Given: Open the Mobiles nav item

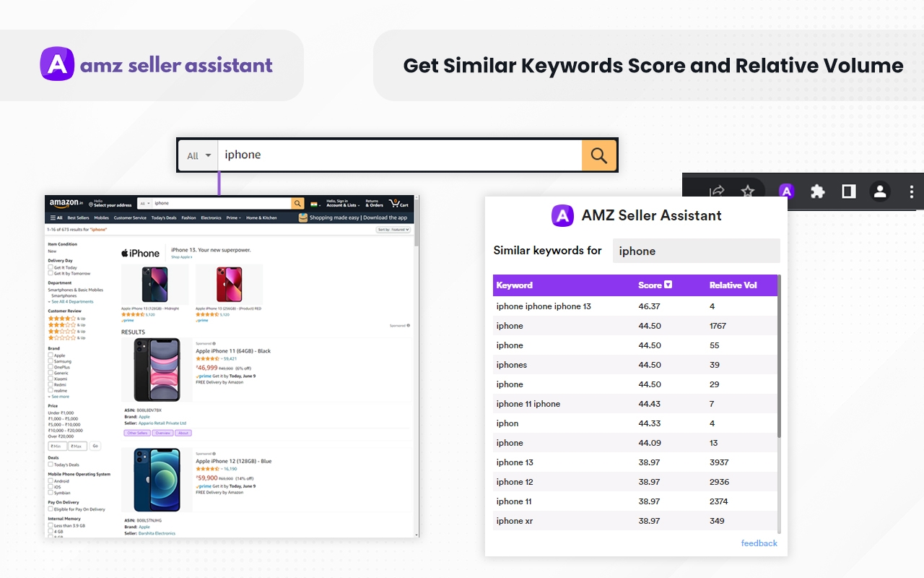Looking at the screenshot, I should click(x=101, y=217).
